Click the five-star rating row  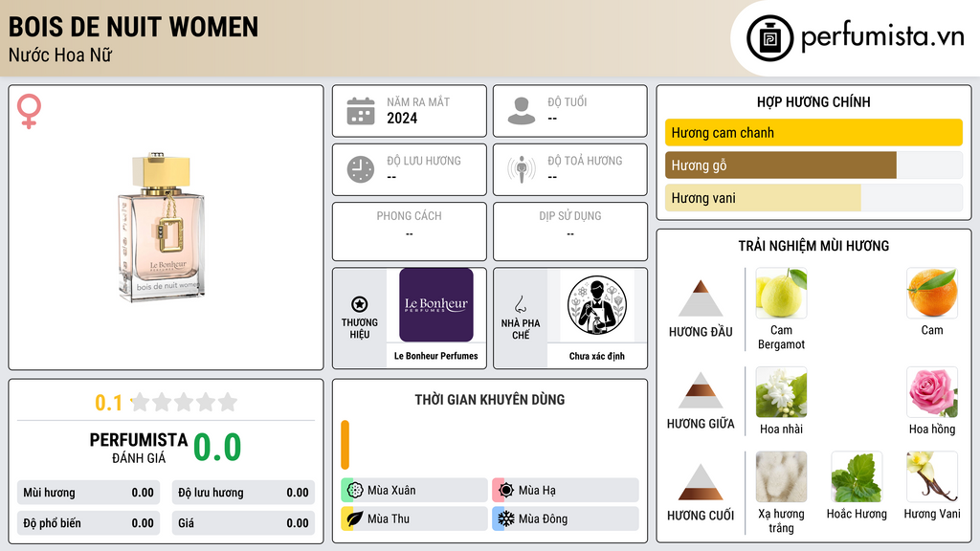tap(184, 402)
